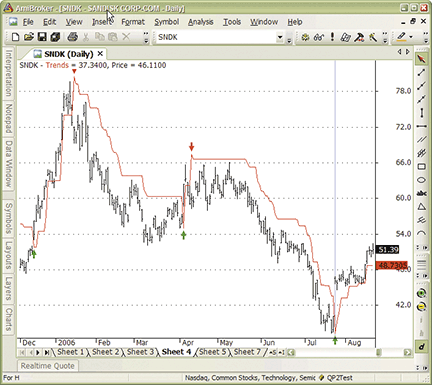
Task: Switch to the Sheet 5 tab
Action: 212,352
